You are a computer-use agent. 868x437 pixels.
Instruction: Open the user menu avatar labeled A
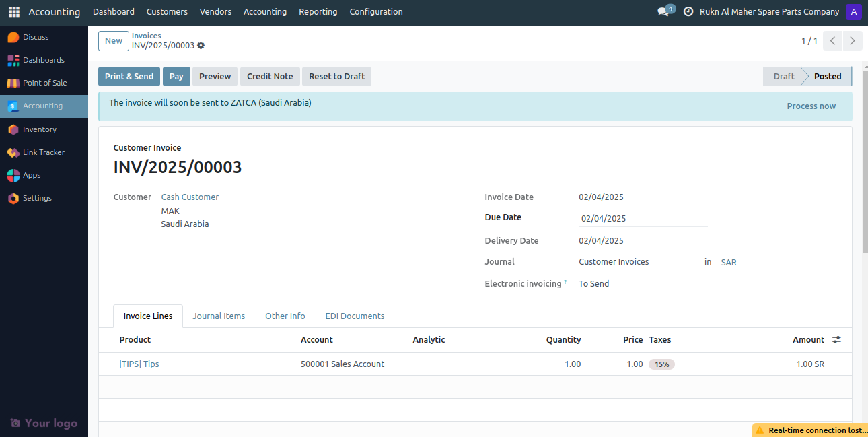click(x=854, y=11)
